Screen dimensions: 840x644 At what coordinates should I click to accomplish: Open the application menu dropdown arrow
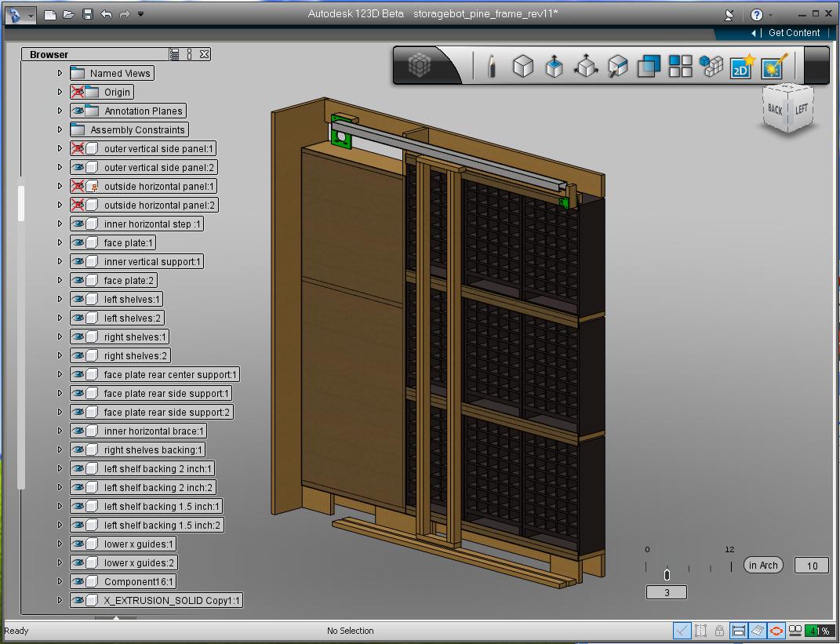[x=31, y=15]
